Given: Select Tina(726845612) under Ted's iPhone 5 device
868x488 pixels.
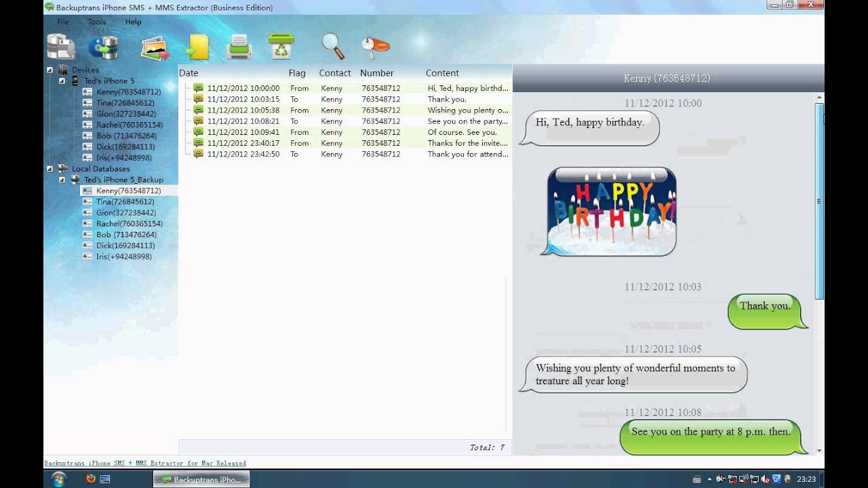Looking at the screenshot, I should coord(125,103).
